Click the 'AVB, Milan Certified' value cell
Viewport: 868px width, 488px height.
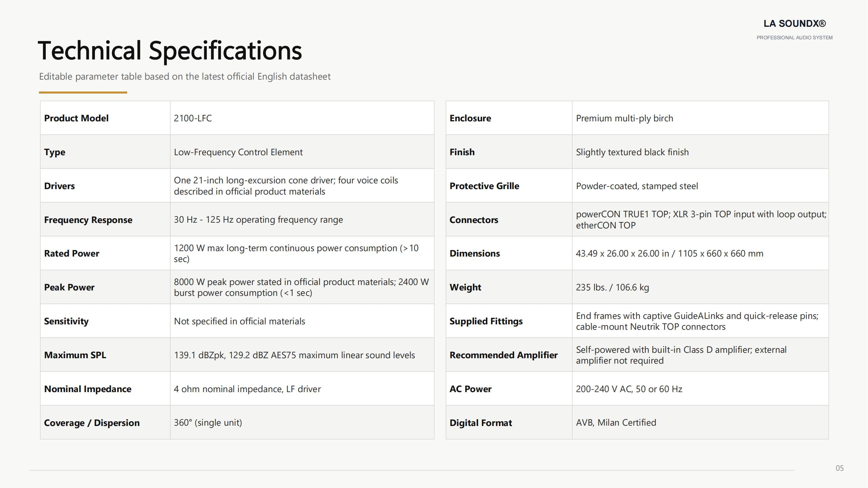click(x=701, y=423)
